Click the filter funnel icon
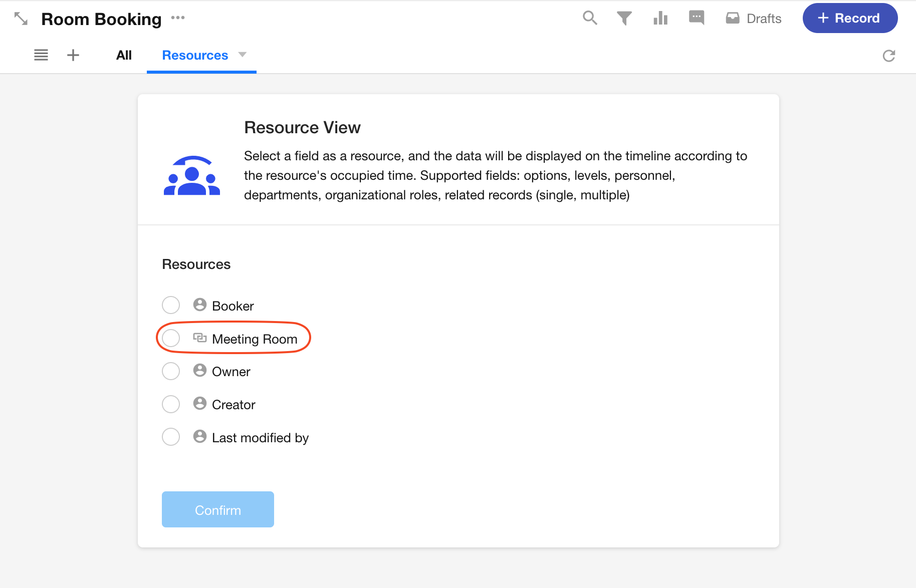 pyautogui.click(x=624, y=19)
